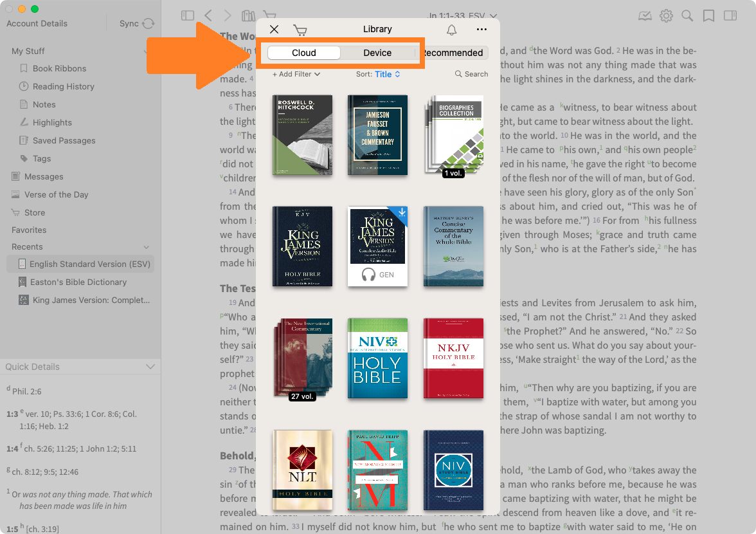The image size is (756, 534).
Task: Select the Recommended segment
Action: coord(453,53)
